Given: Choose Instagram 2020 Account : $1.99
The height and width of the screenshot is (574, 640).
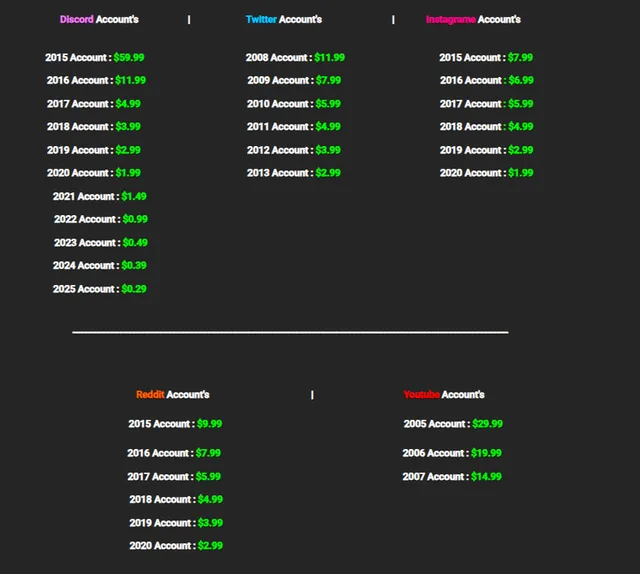Looking at the screenshot, I should click(487, 173).
